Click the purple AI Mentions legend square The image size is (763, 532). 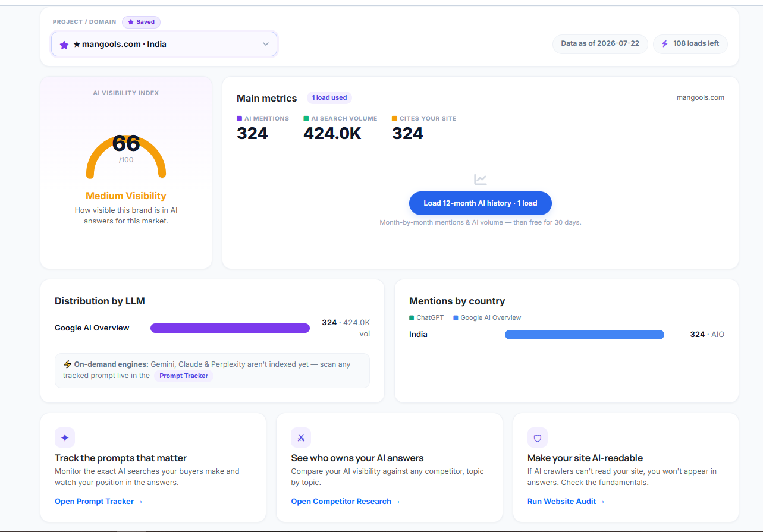[x=239, y=118]
